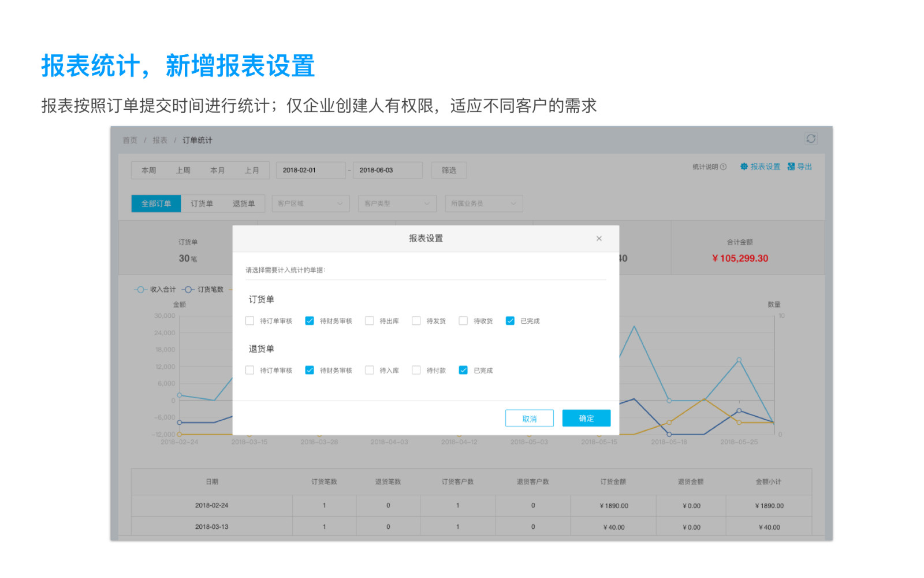Image resolution: width=924 pixels, height=578 pixels.
Task: Check 待入库 option under 退货单
Action: click(370, 370)
